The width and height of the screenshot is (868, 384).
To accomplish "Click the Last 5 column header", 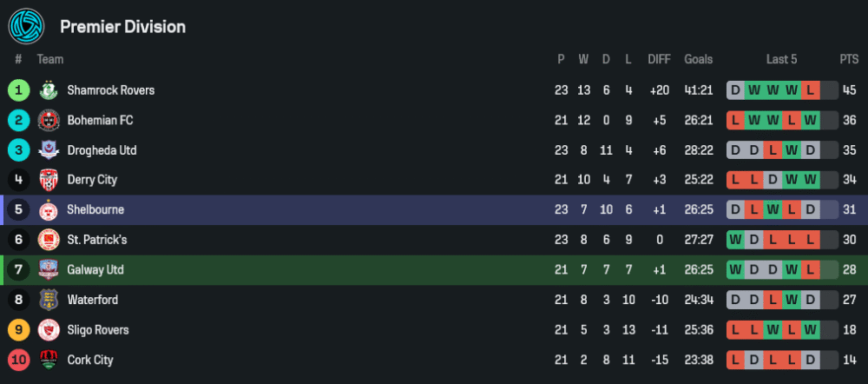I will (781, 59).
